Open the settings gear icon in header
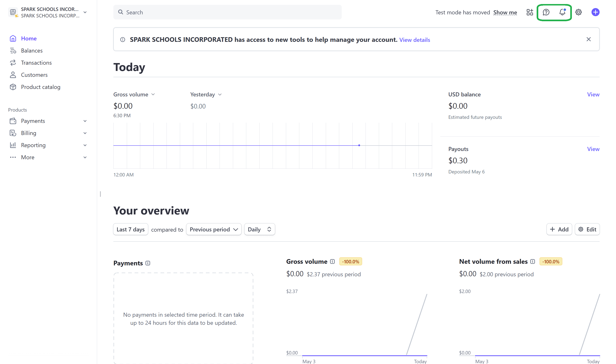 point(578,12)
